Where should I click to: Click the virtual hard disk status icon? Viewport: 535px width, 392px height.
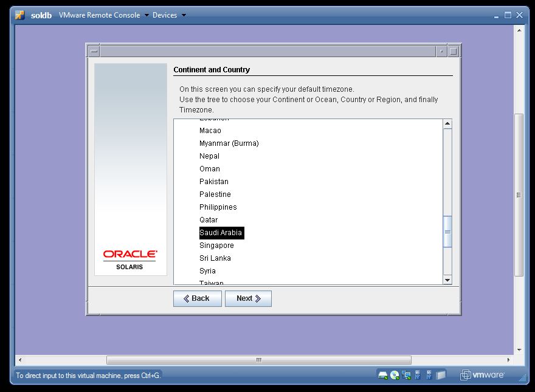[382, 375]
